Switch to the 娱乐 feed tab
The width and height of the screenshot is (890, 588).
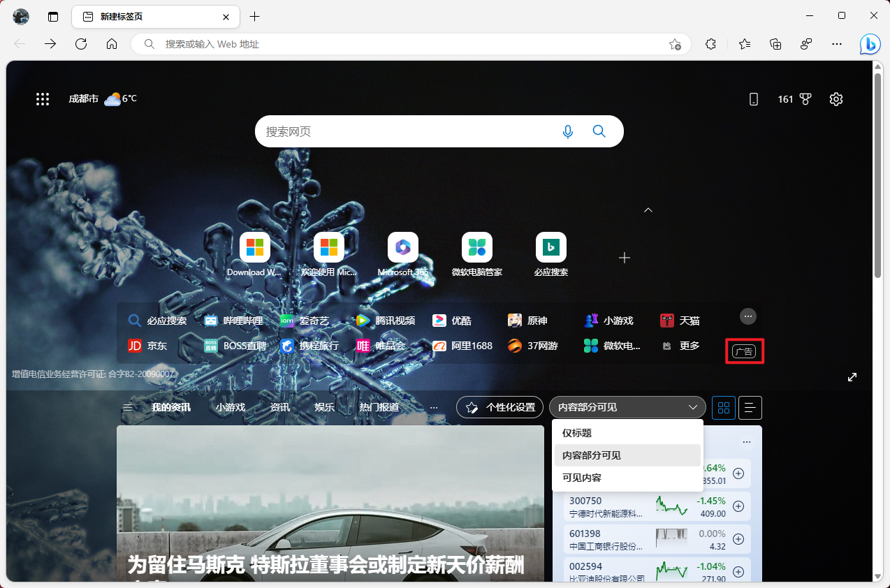click(x=324, y=407)
